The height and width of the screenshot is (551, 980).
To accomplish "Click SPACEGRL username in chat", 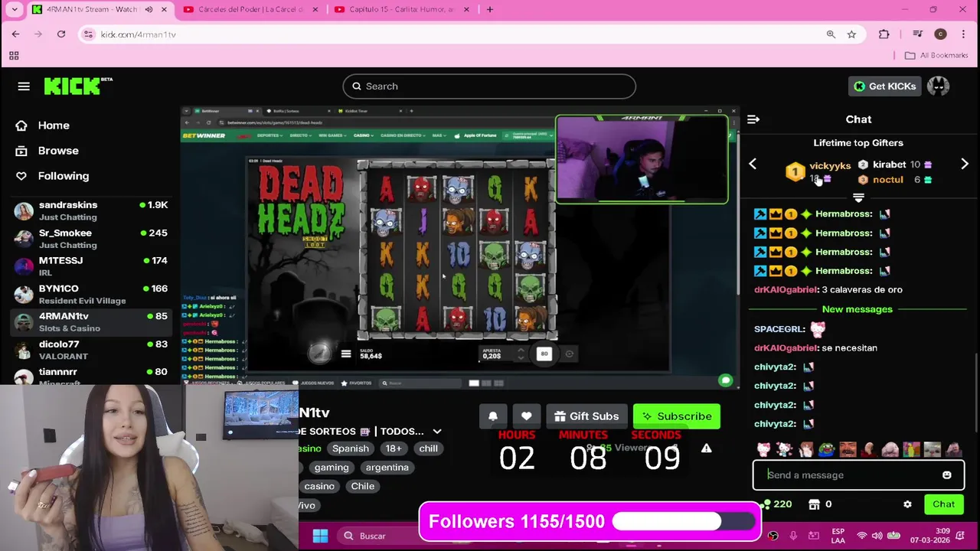I will coord(779,329).
